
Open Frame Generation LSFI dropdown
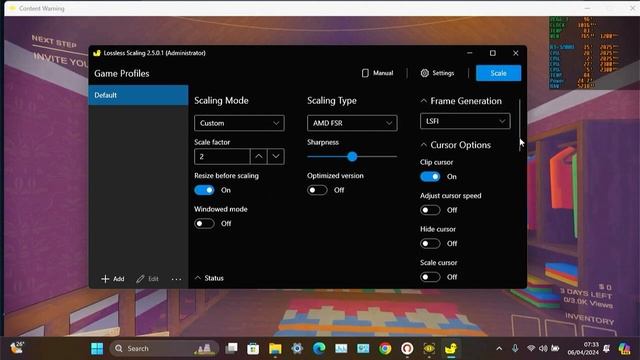tap(465, 121)
